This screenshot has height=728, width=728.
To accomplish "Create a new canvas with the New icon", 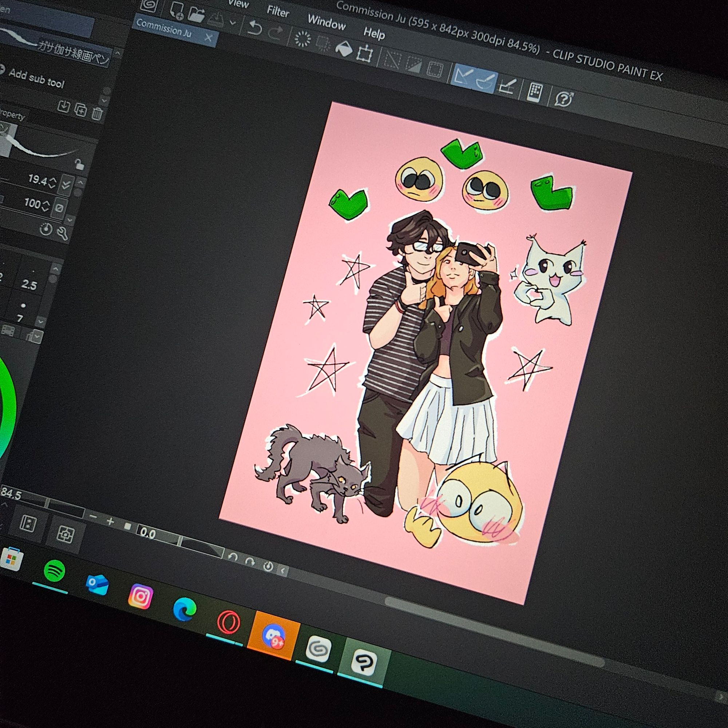I will tap(177, 11).
